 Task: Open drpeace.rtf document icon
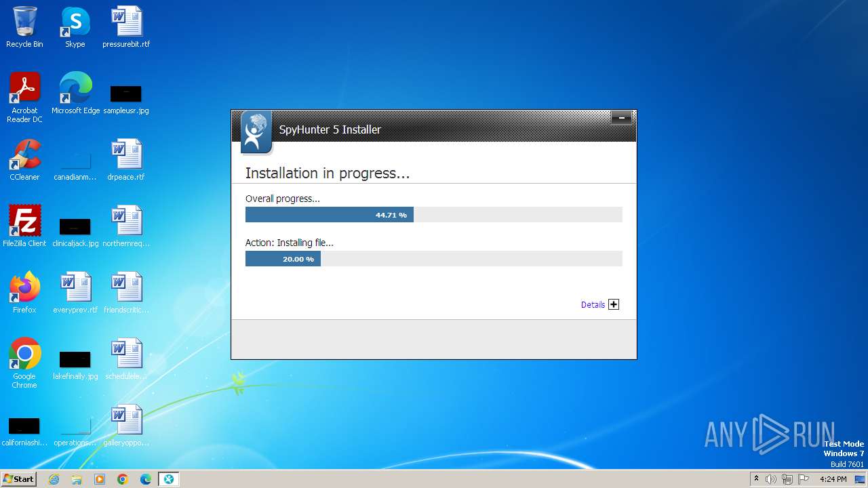pyautogui.click(x=126, y=160)
